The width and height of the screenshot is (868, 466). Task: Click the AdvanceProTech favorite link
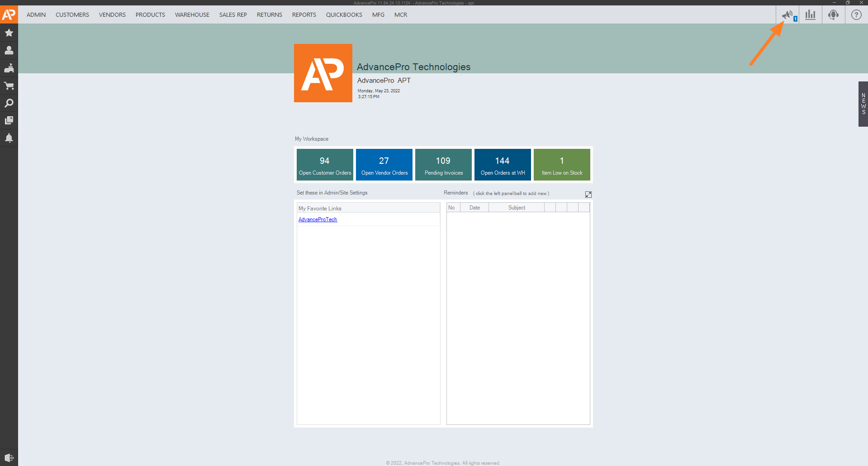pos(318,219)
